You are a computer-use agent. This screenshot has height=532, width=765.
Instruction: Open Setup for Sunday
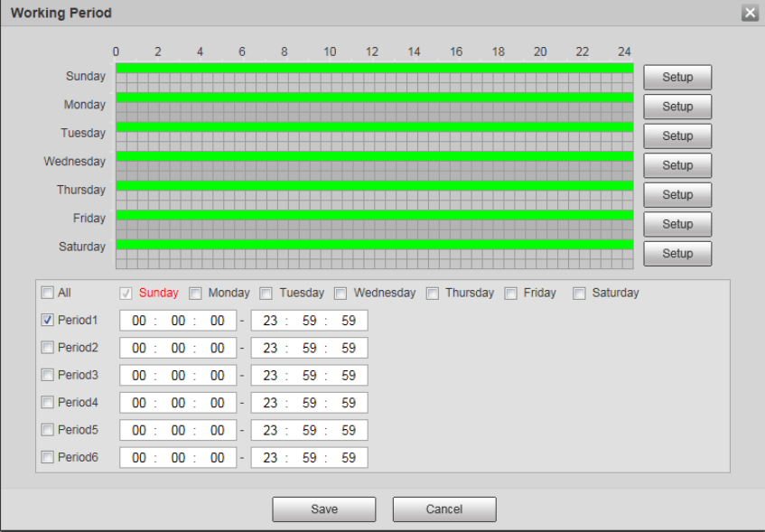pos(677,77)
